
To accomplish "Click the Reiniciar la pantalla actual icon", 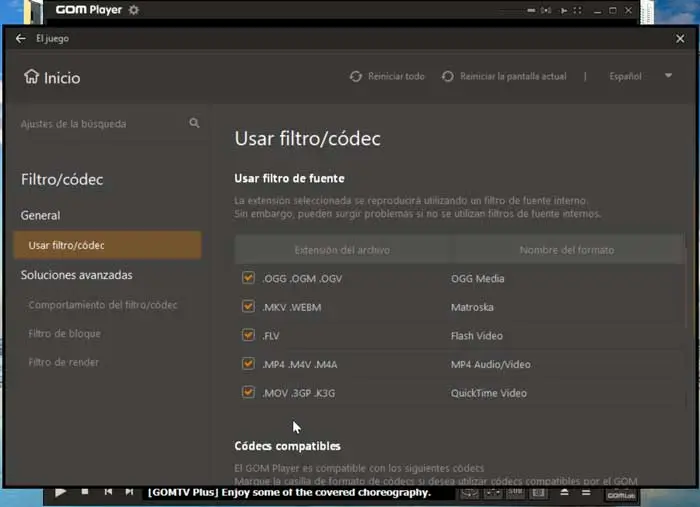I will 447,76.
